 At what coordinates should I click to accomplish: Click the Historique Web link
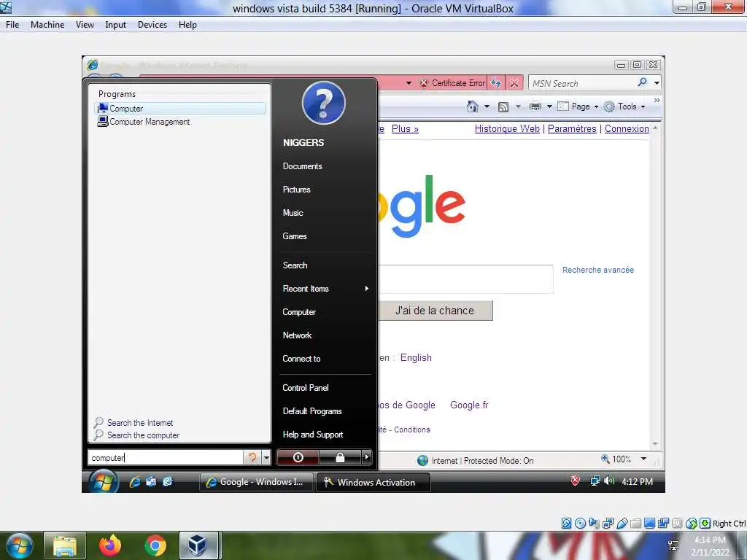pos(507,128)
